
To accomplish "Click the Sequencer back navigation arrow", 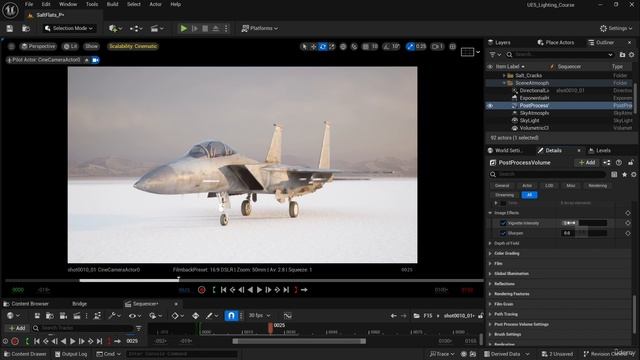I will point(393,316).
